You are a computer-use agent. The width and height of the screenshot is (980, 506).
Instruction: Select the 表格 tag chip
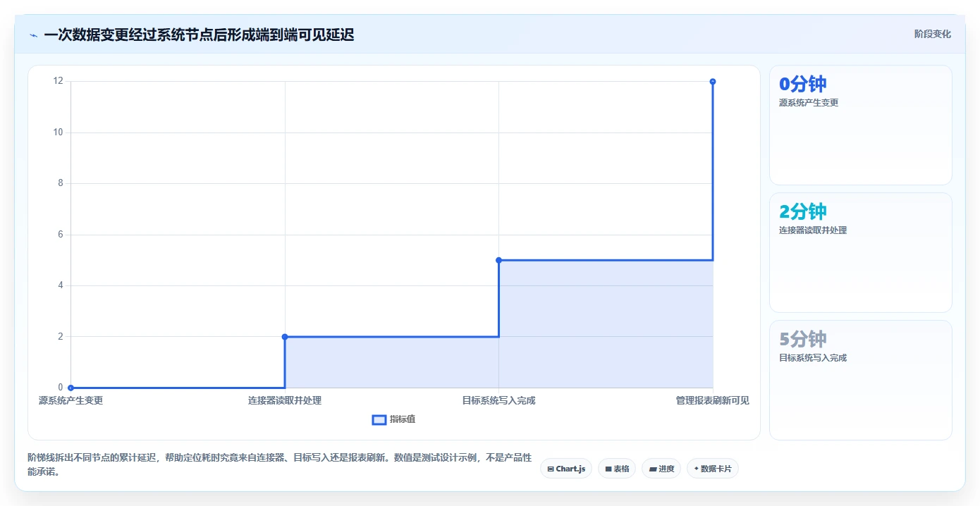617,469
